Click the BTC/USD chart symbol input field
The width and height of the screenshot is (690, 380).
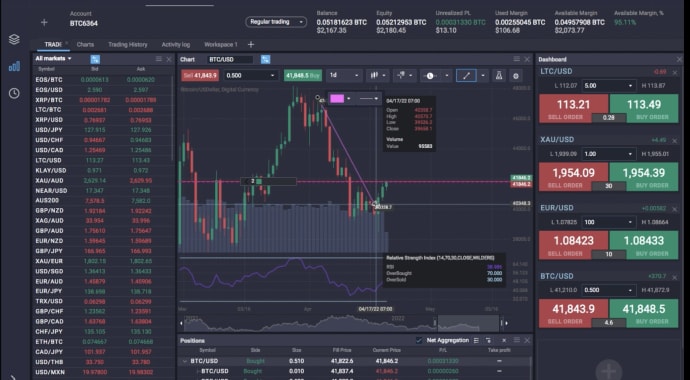[230, 59]
